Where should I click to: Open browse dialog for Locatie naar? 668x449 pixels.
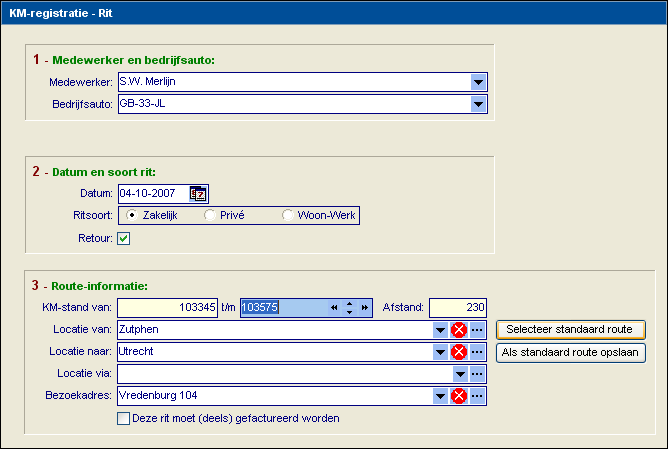pos(477,352)
